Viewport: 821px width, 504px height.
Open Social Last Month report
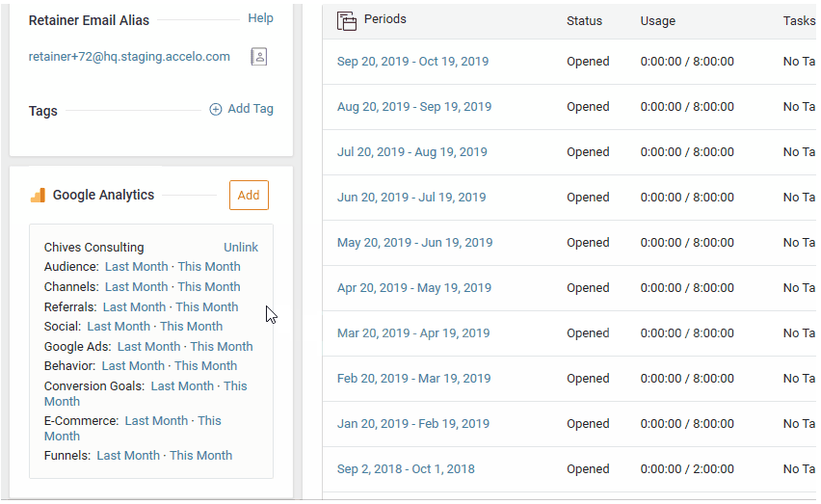[119, 327]
